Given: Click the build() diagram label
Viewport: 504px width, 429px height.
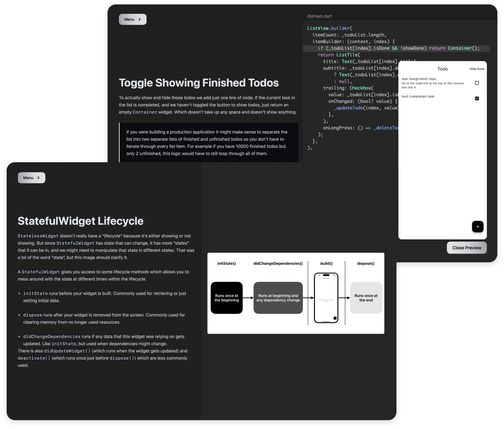Looking at the screenshot, I should pos(326,263).
